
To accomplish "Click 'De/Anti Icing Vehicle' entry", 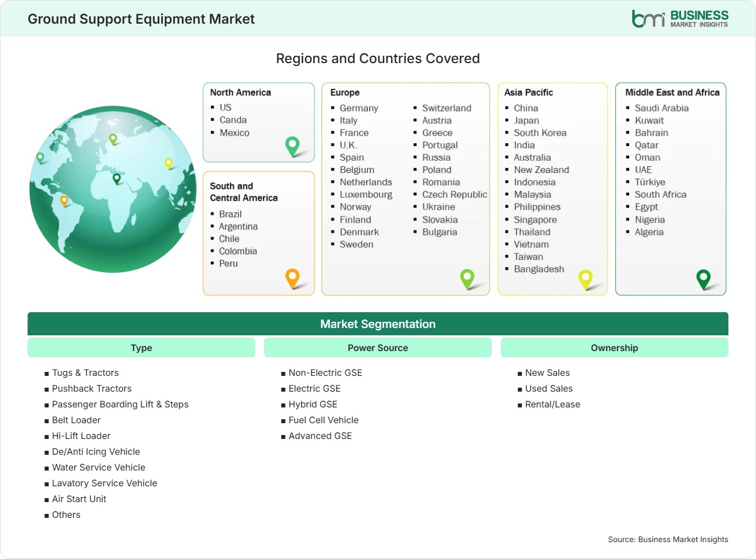I will tap(96, 452).
